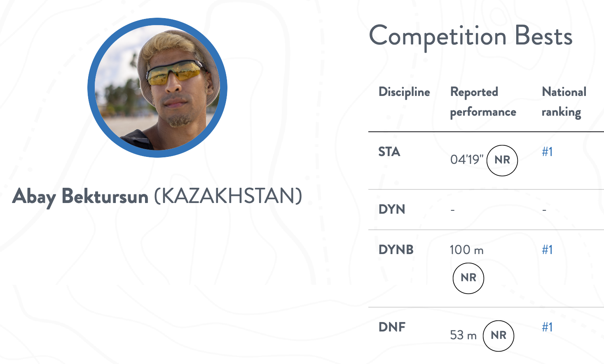Click the Competition Bests heading
The height and width of the screenshot is (364, 604).
[x=471, y=36]
